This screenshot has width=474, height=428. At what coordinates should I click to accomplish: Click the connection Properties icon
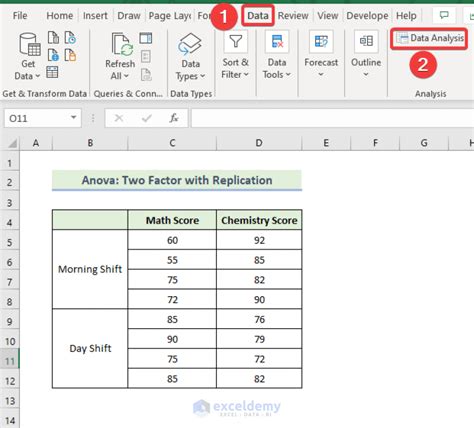[x=146, y=56]
